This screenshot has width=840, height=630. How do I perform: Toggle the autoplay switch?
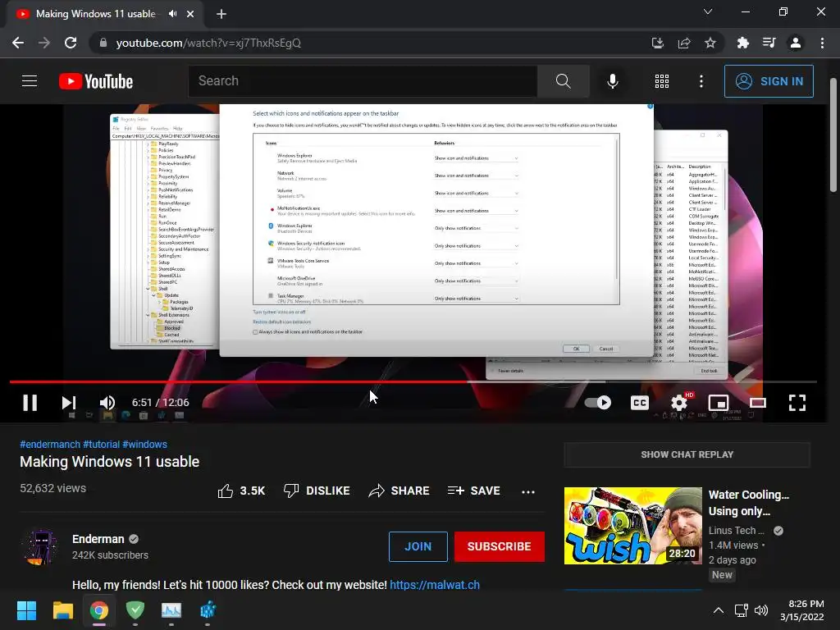coord(598,402)
